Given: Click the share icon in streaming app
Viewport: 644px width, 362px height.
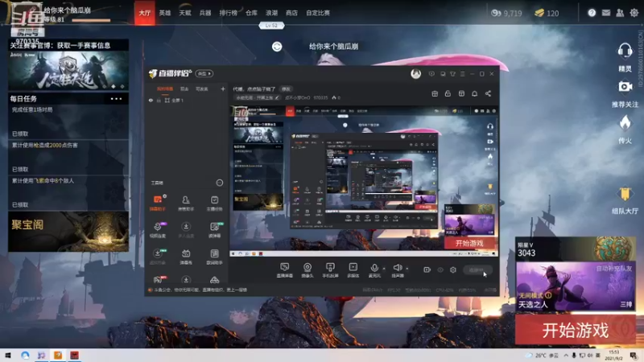Looking at the screenshot, I should 488,93.
